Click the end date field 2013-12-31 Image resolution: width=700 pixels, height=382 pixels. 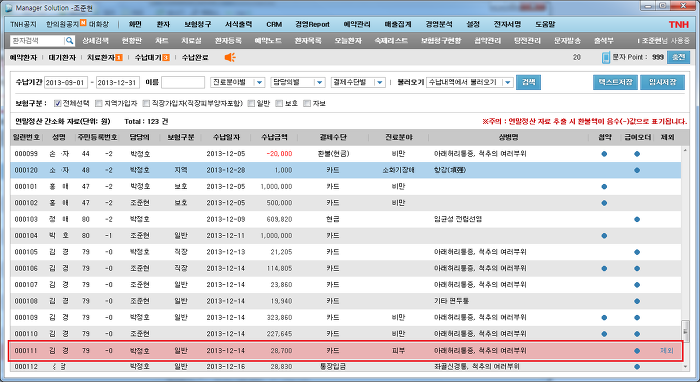(x=118, y=83)
